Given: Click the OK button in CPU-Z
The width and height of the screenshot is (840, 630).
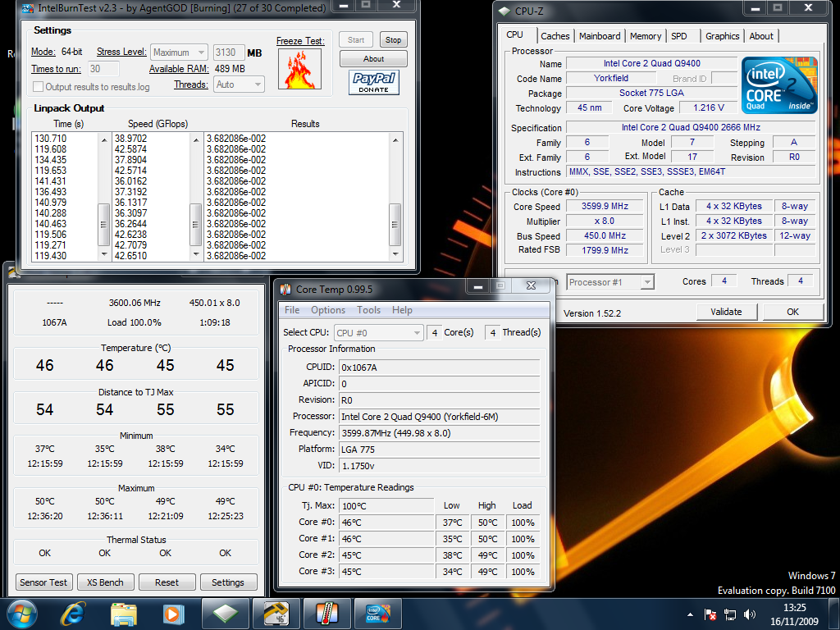Looking at the screenshot, I should 793,312.
